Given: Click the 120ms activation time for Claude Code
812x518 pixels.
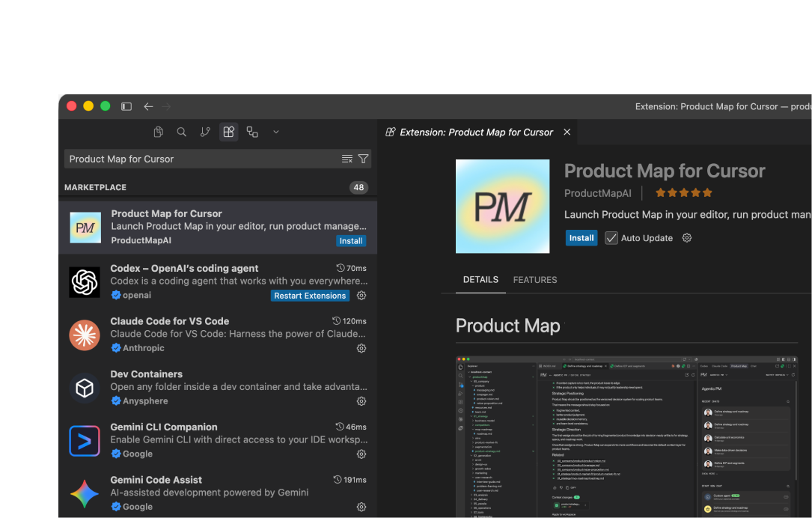Looking at the screenshot, I should [x=349, y=321].
